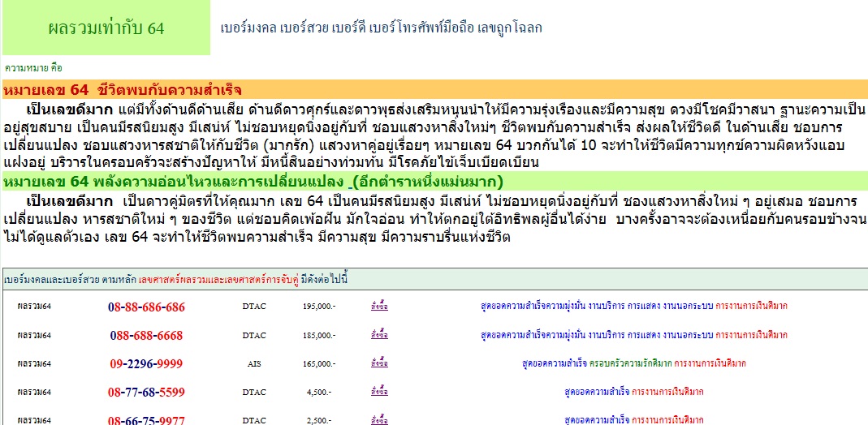
Task: Click the สั่งซื้อ link for 088-688-6668
Action: point(379,334)
